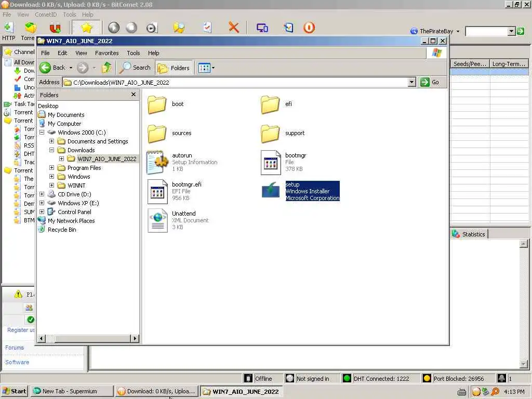Click the green Back button in Explorer
Image resolution: width=532 pixels, height=399 pixels.
pos(52,68)
